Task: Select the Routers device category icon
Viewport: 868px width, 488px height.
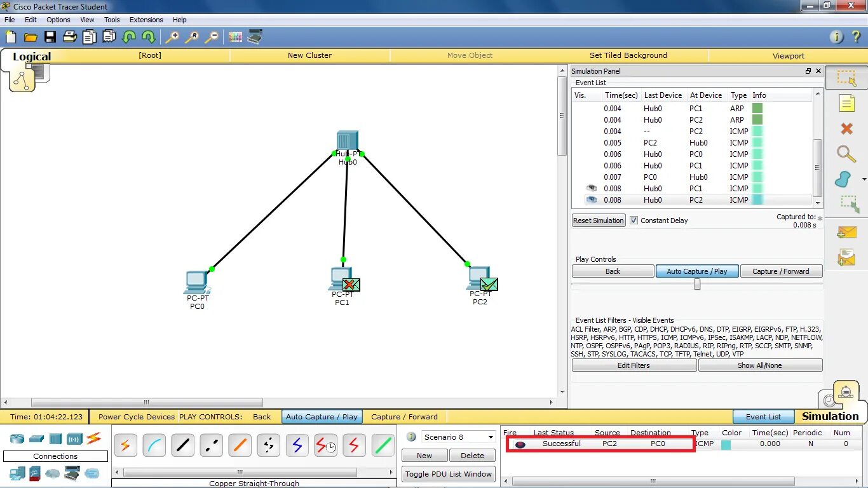Action: (17, 438)
